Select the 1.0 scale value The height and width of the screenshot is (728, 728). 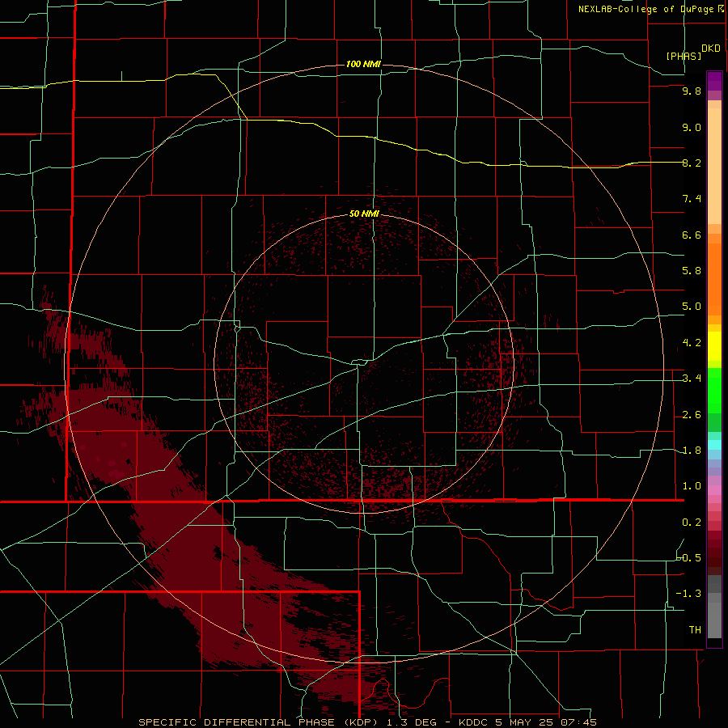[692, 486]
